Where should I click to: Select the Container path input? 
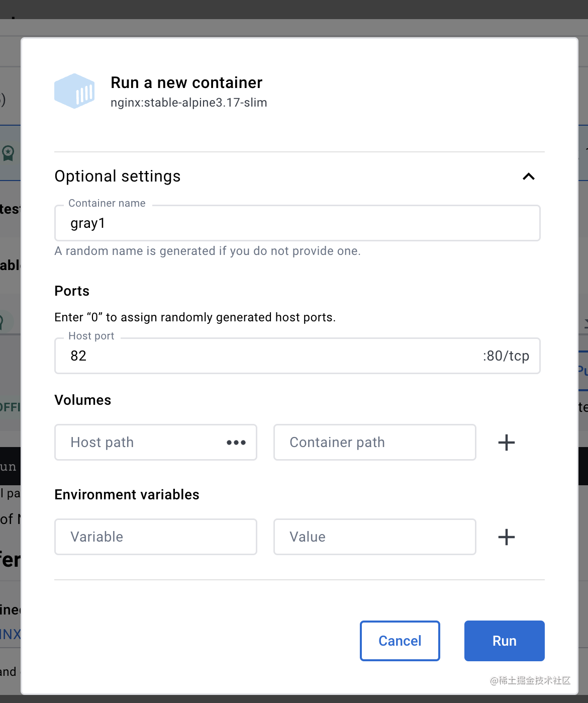374,443
